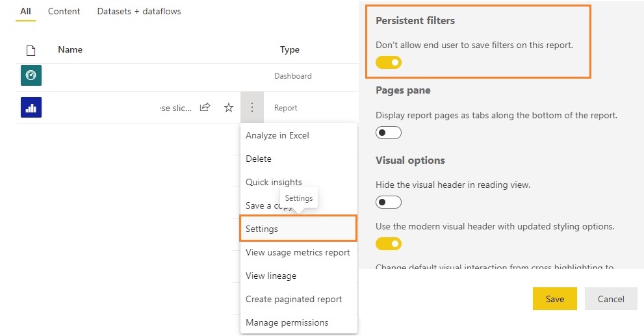The image size is (644, 336).
Task: Click the Cancel button
Action: (x=611, y=298)
